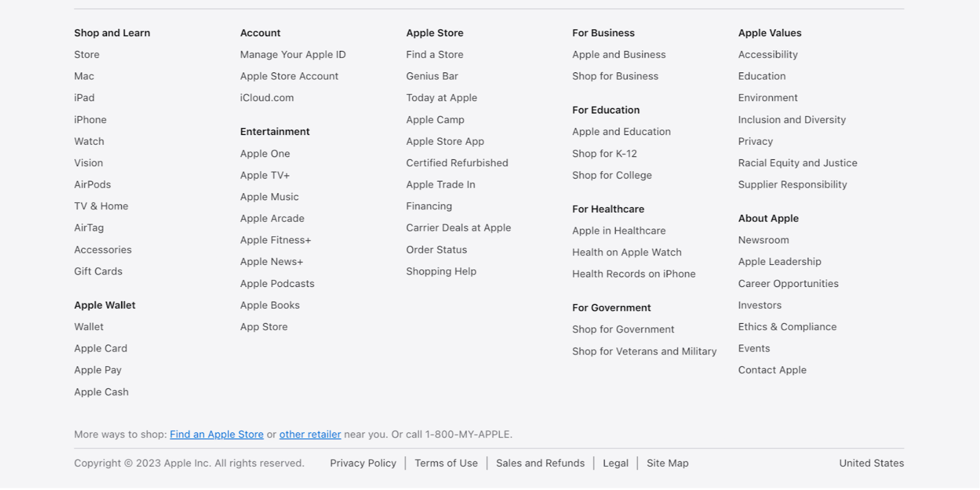Select the iPhone footer link

tap(90, 120)
